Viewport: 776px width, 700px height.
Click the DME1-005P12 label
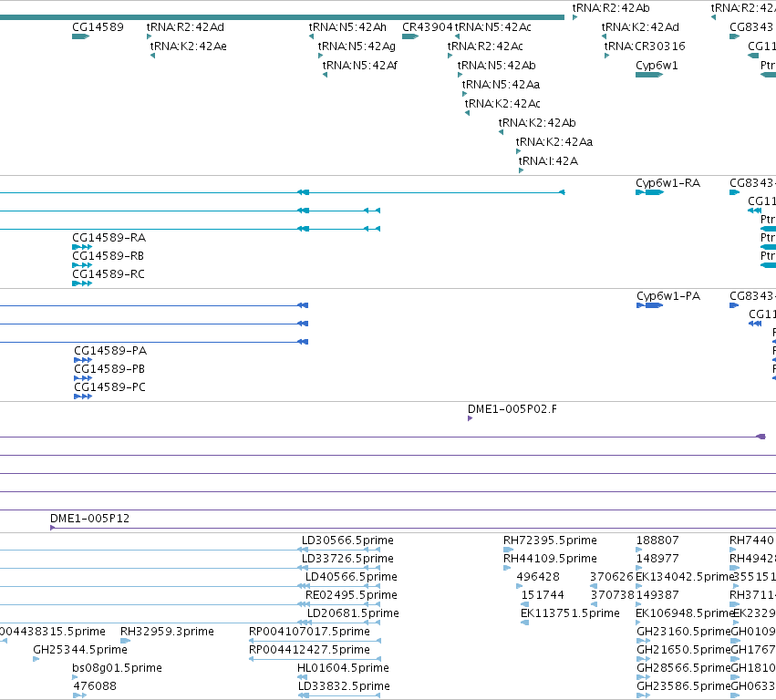[89, 519]
